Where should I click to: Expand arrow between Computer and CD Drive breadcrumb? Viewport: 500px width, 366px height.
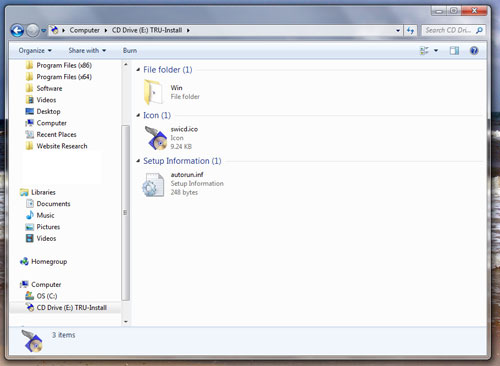click(106, 30)
